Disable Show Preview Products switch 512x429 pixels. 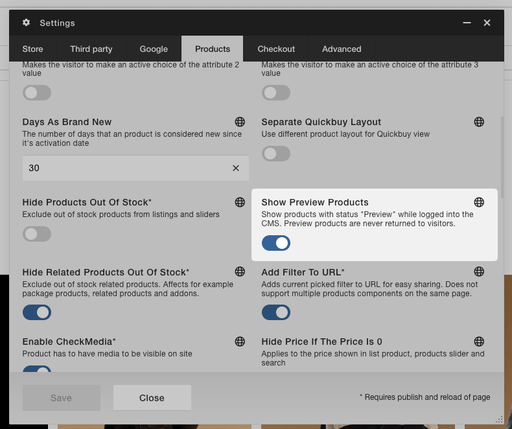pyautogui.click(x=276, y=243)
